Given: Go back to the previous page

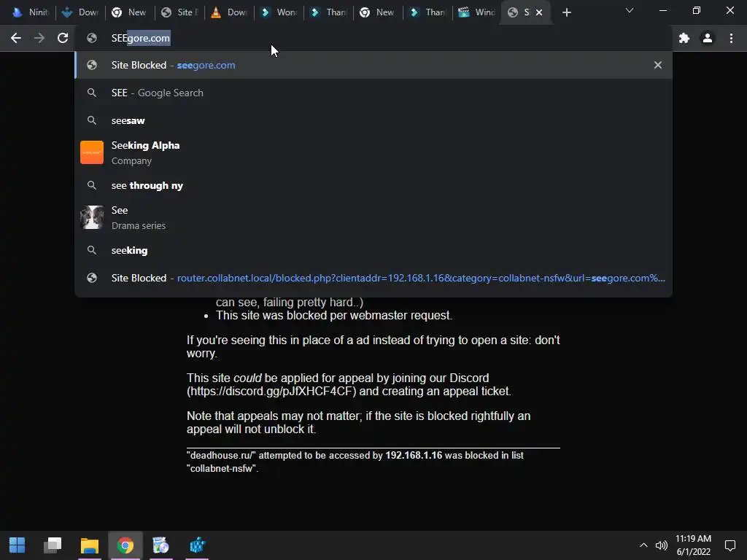Looking at the screenshot, I should tap(16, 38).
